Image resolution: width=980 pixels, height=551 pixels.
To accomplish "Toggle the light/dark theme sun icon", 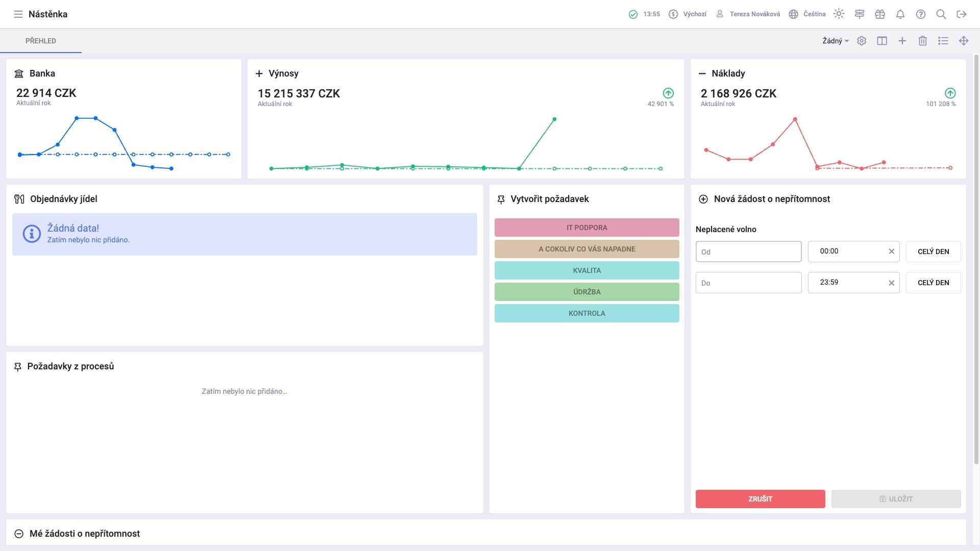I will coord(839,14).
